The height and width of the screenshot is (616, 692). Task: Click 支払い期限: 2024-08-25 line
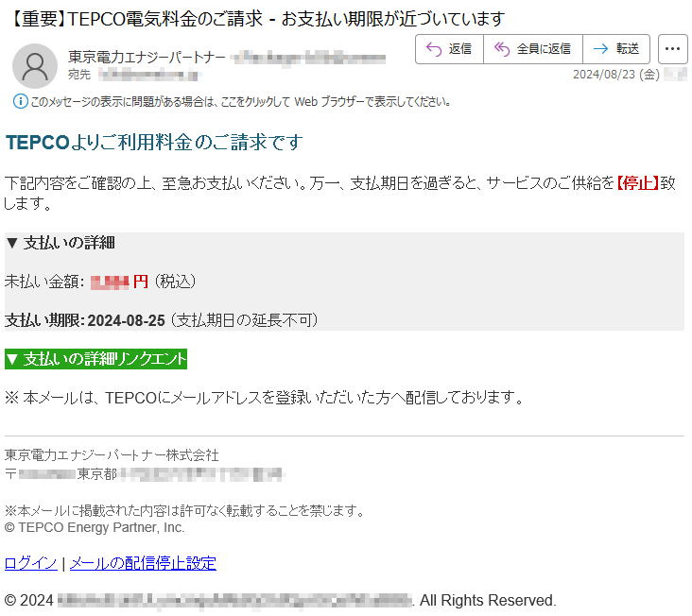161,320
